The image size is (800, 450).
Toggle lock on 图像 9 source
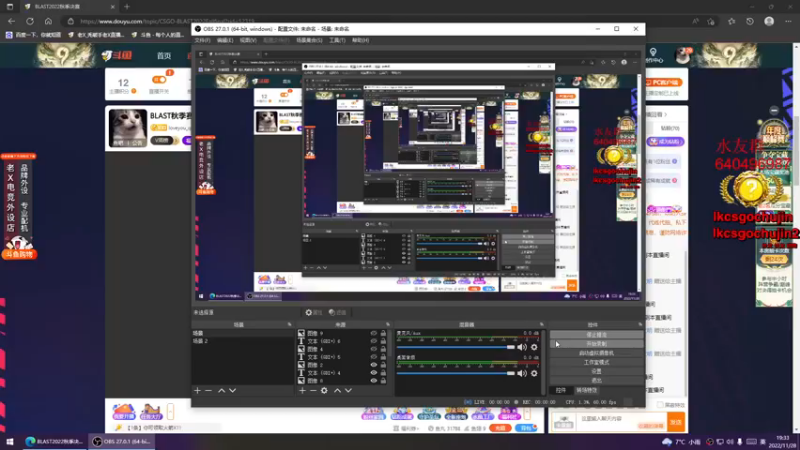pyautogui.click(x=383, y=333)
